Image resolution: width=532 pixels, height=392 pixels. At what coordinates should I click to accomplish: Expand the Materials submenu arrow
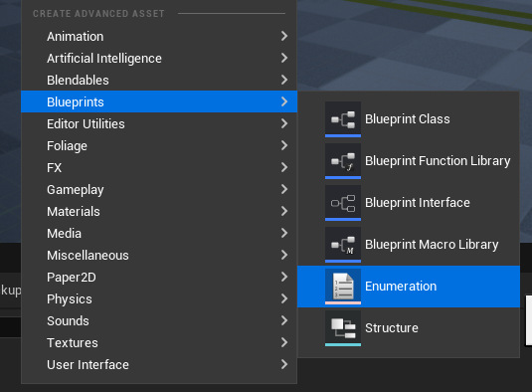pos(284,211)
